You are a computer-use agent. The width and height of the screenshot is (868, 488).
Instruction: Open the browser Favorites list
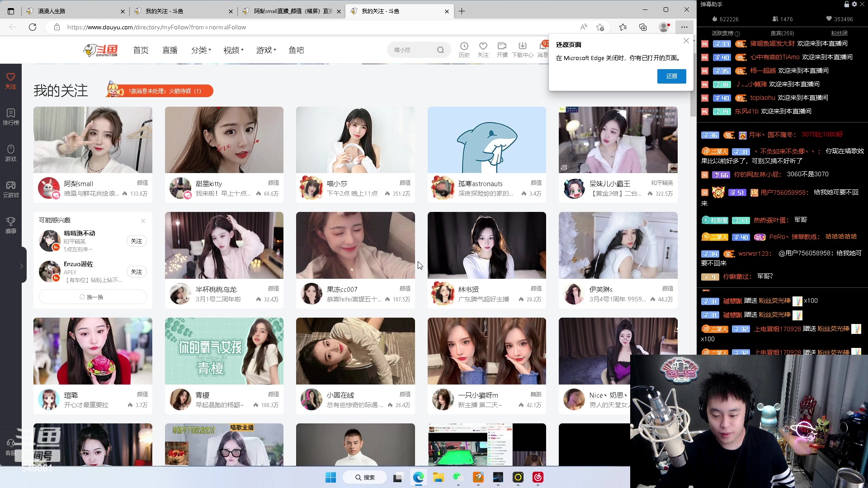click(x=623, y=27)
